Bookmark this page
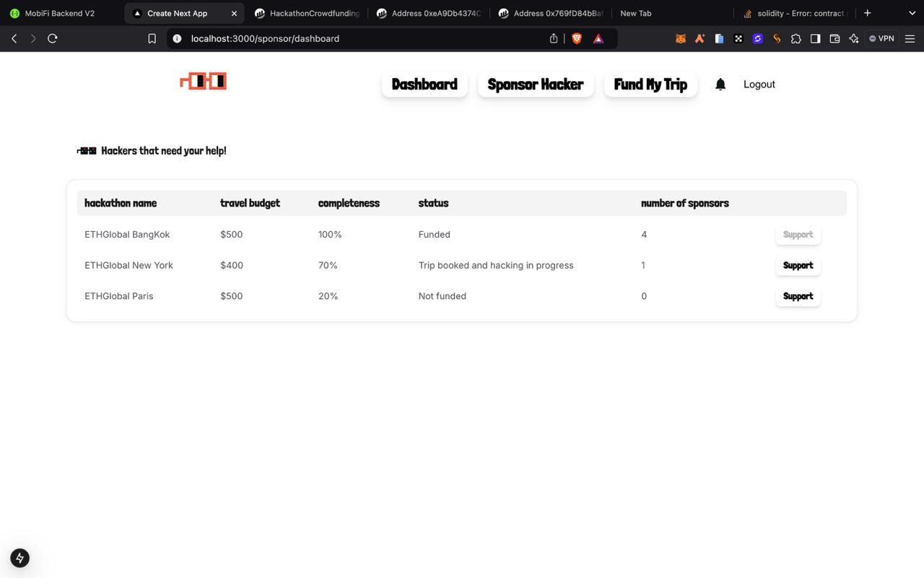 tap(152, 38)
